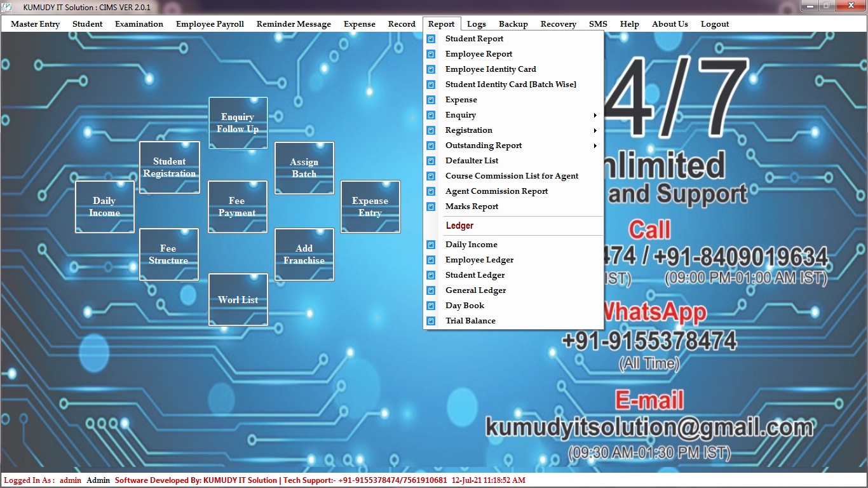Open the Daily Income dashboard tile
Viewport: 868px width, 488px height.
tap(105, 207)
